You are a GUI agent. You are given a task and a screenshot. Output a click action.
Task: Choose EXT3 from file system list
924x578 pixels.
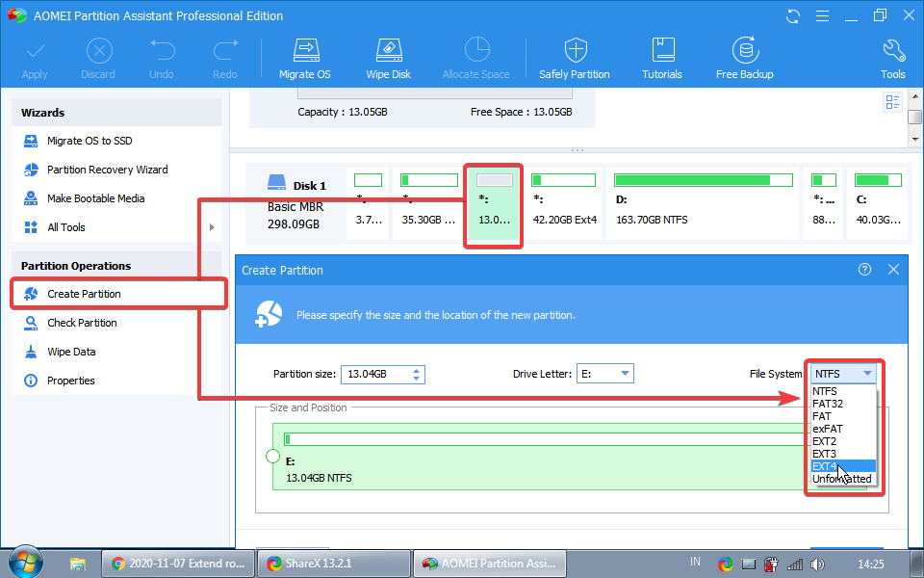tap(843, 454)
